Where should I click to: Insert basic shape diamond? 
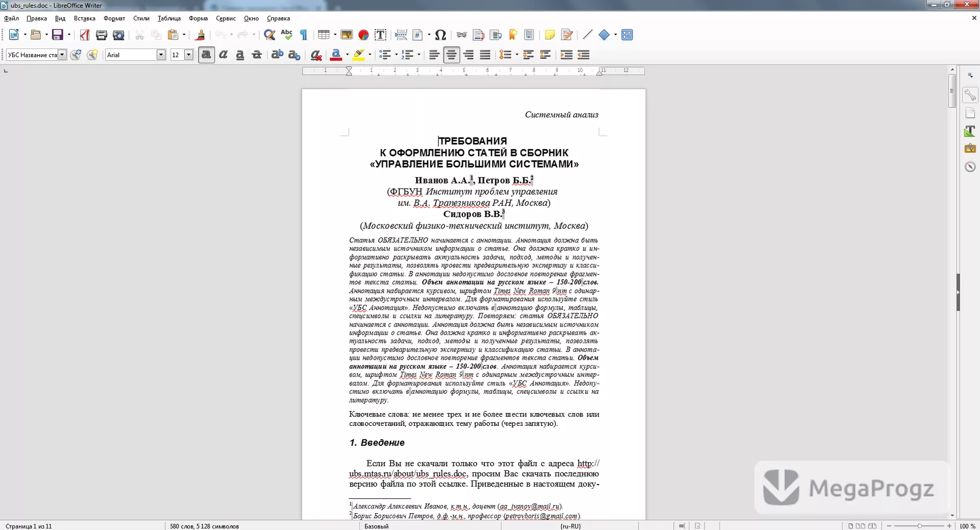[x=604, y=35]
